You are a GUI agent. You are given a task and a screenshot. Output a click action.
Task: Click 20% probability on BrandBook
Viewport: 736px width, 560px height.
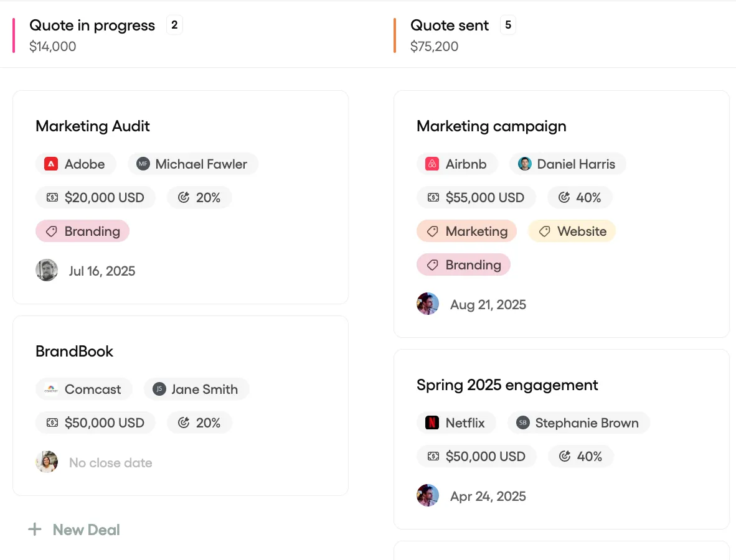coord(208,422)
